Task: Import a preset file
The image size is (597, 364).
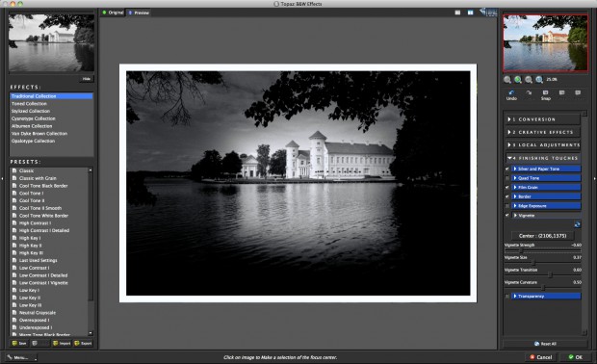Action: (x=62, y=343)
